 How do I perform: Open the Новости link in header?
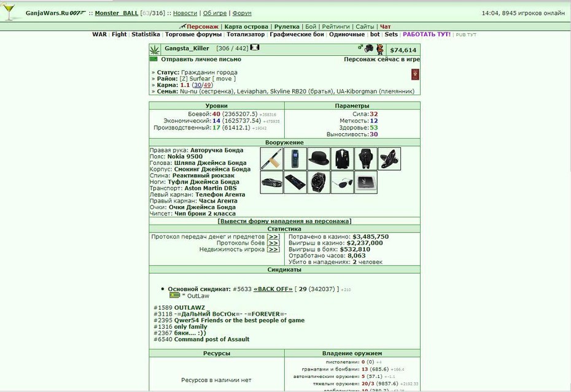pyautogui.click(x=185, y=13)
